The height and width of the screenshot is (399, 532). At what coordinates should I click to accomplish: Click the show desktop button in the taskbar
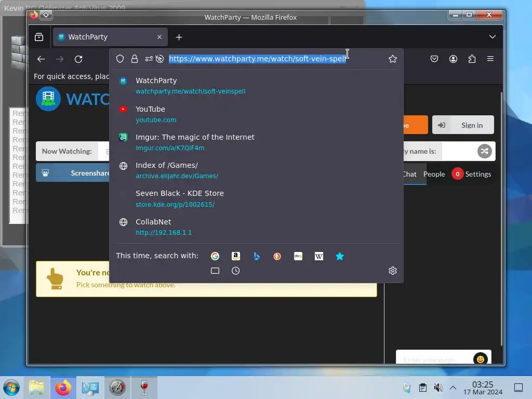(518, 388)
